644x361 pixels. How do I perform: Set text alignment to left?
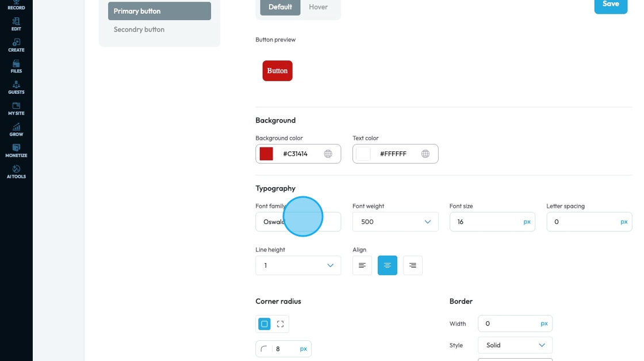point(362,265)
